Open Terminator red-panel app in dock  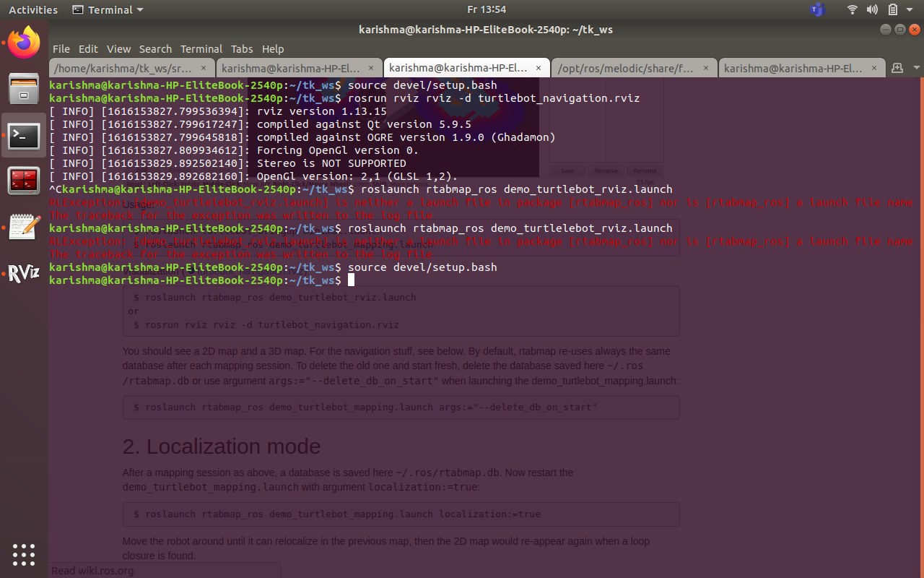24,181
